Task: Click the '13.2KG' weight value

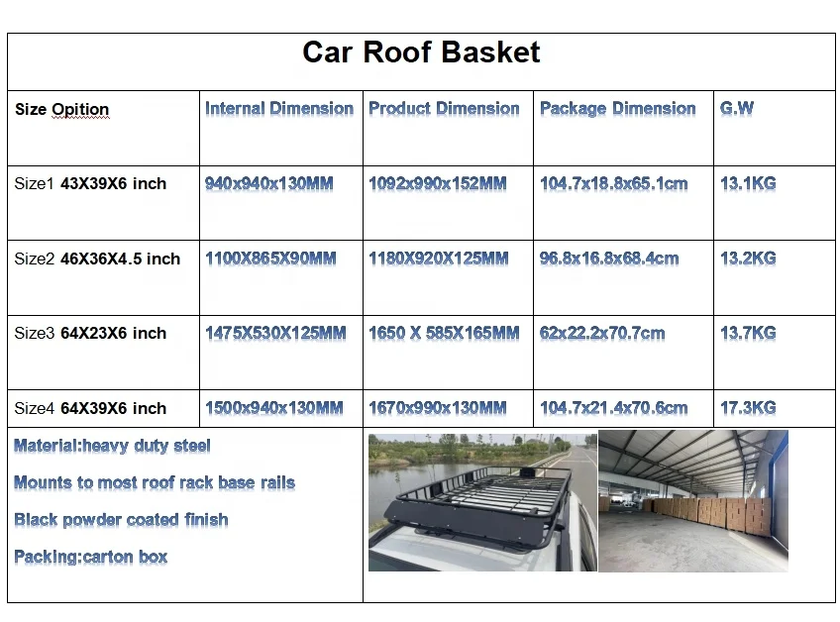Action: (748, 259)
